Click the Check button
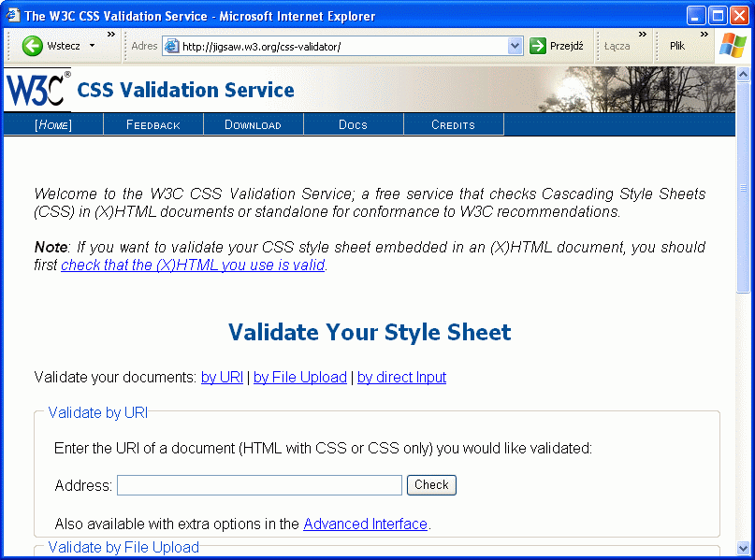Image resolution: width=755 pixels, height=560 pixels. coord(431,485)
